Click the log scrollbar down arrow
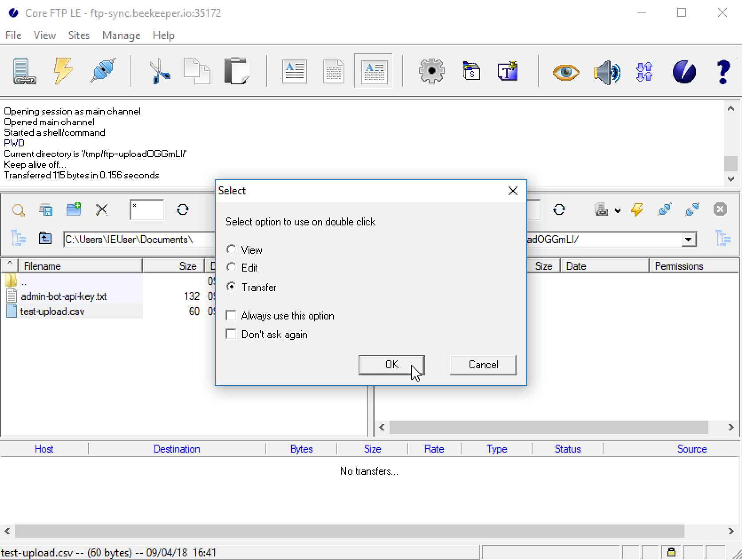742x560 pixels. 731,179
